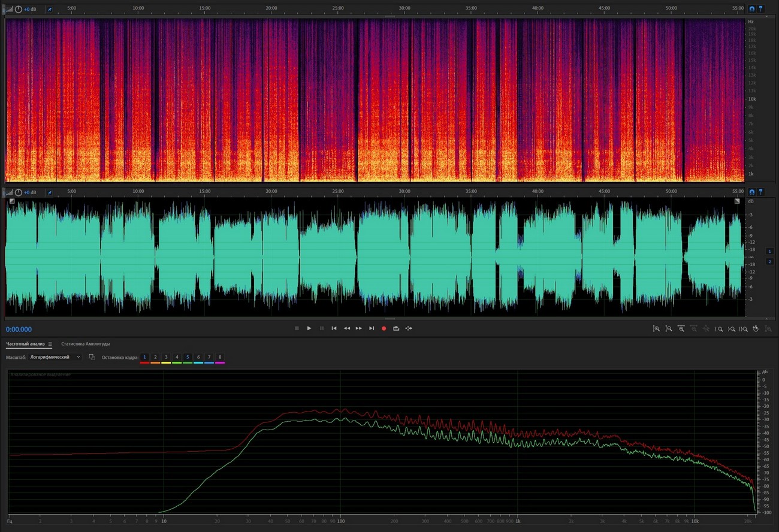Select the Частотный анализ tab

pyautogui.click(x=25, y=344)
